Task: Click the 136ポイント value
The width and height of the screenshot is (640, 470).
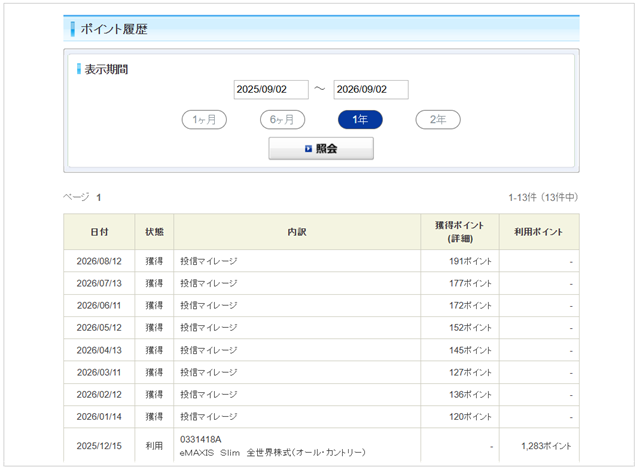Action: pyautogui.click(x=470, y=395)
